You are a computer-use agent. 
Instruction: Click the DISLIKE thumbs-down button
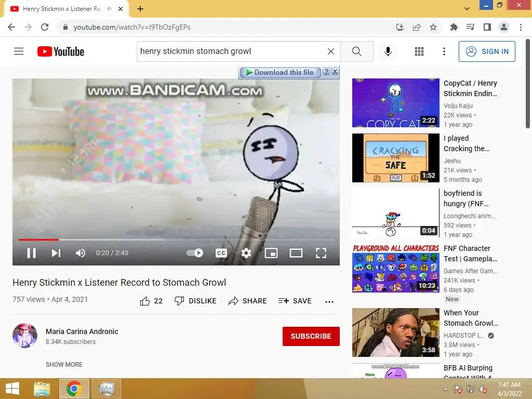[195, 301]
